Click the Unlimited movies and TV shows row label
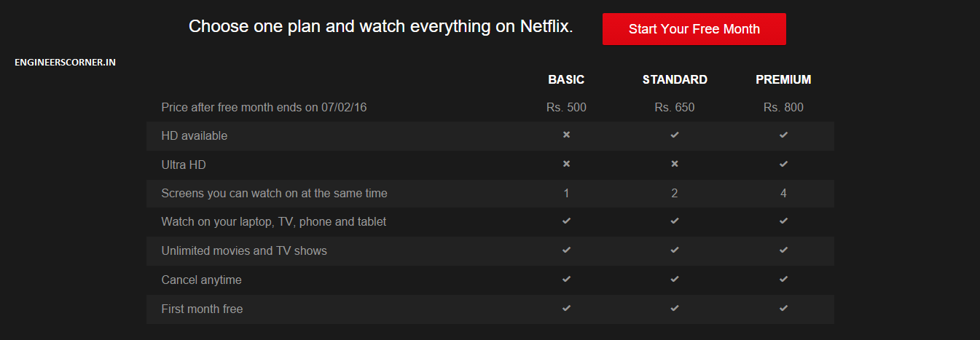Image resolution: width=980 pixels, height=340 pixels. point(244,250)
